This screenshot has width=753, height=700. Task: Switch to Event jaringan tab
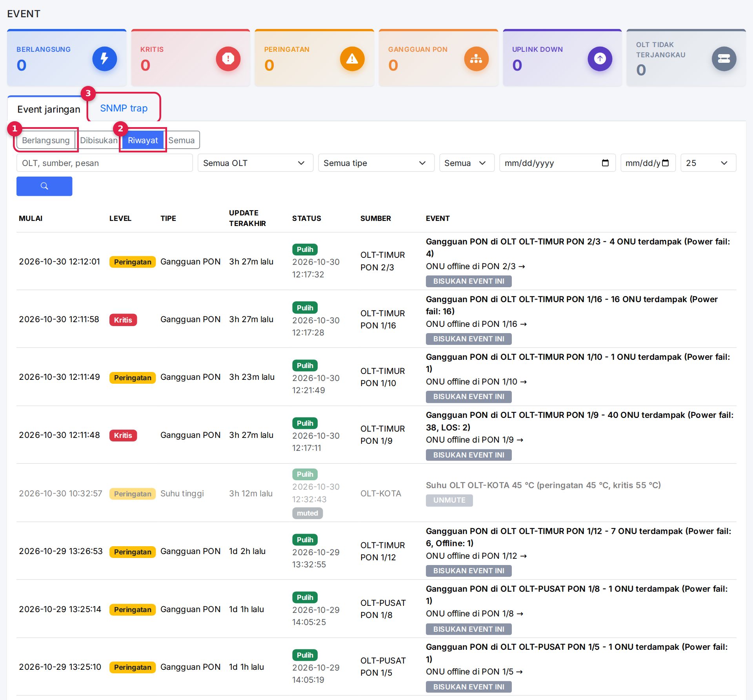[x=49, y=109]
